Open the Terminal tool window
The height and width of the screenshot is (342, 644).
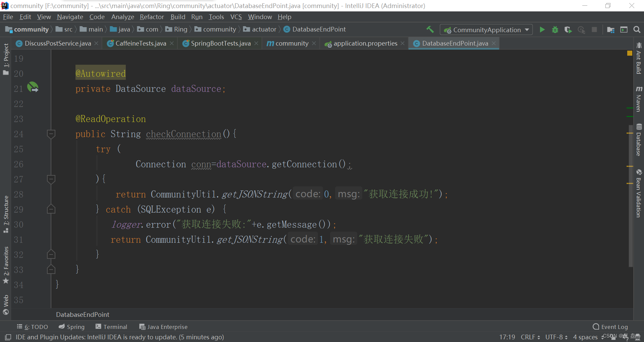111,327
